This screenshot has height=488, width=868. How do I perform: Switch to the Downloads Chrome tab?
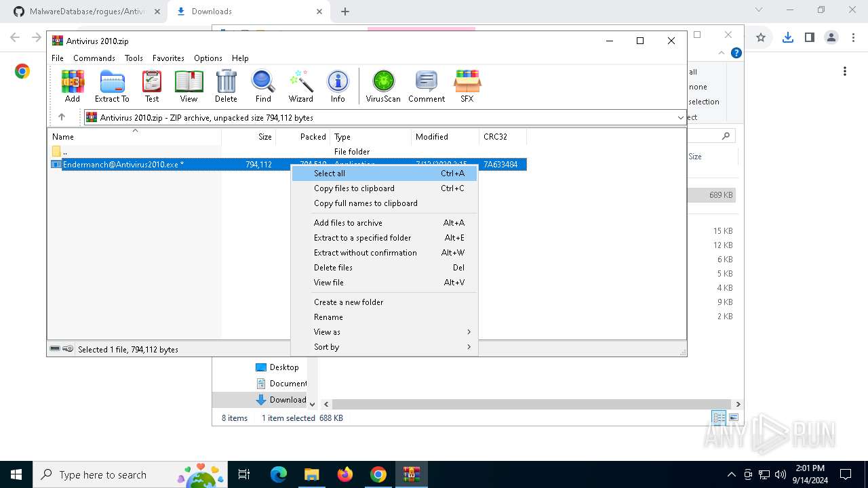(x=249, y=12)
